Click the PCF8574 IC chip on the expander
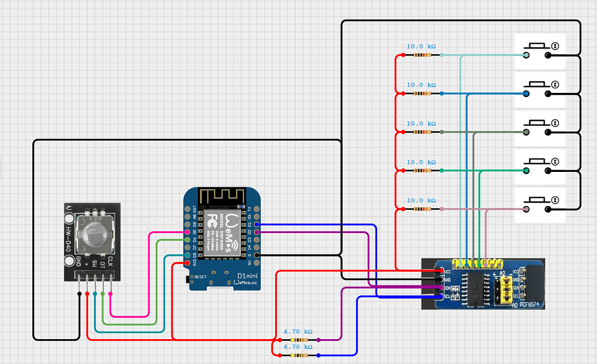 [475, 288]
